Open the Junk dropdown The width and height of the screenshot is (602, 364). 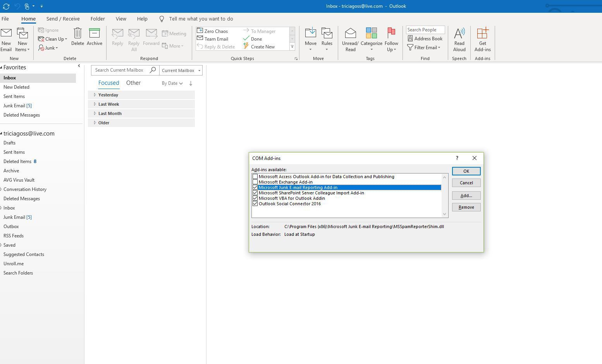point(48,48)
